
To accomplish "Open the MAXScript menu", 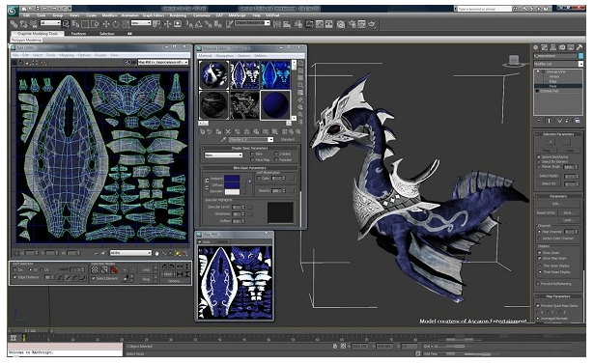I will (238, 15).
